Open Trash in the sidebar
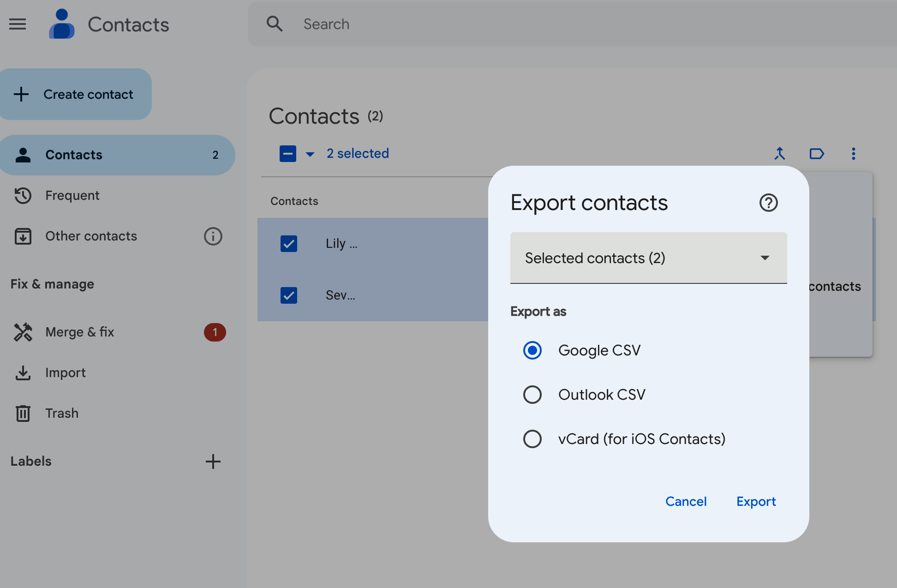This screenshot has height=588, width=897. pos(61,413)
